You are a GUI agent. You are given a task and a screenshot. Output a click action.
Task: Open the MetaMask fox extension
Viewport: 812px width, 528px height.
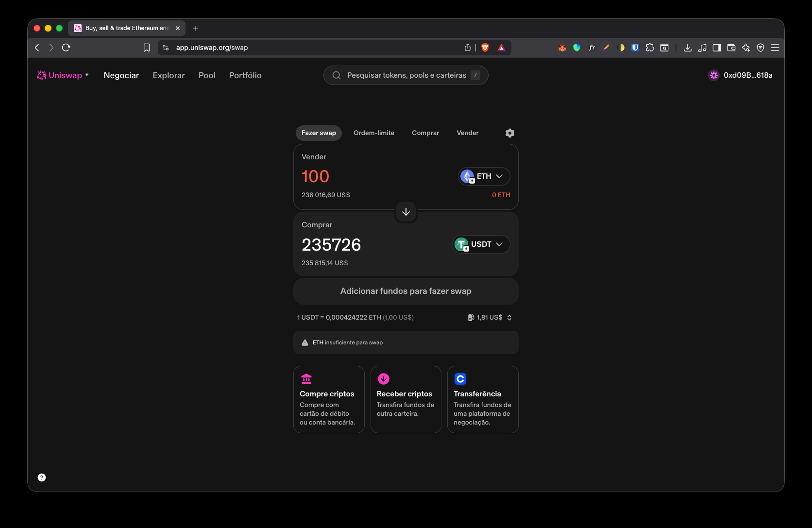click(562, 48)
